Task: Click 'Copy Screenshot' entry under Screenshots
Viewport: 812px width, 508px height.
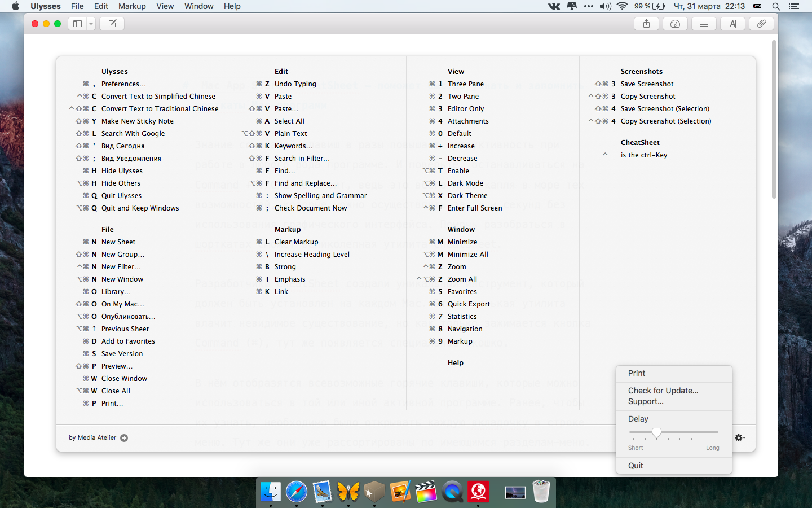Action: tap(648, 97)
